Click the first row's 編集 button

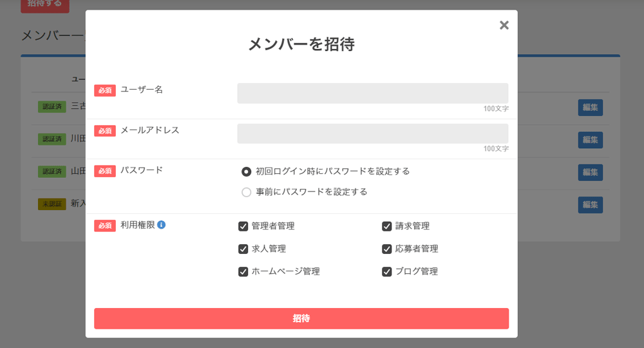point(590,108)
